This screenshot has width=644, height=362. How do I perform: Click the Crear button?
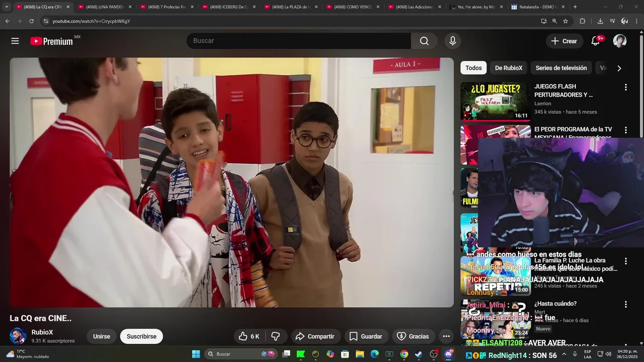coord(565,41)
